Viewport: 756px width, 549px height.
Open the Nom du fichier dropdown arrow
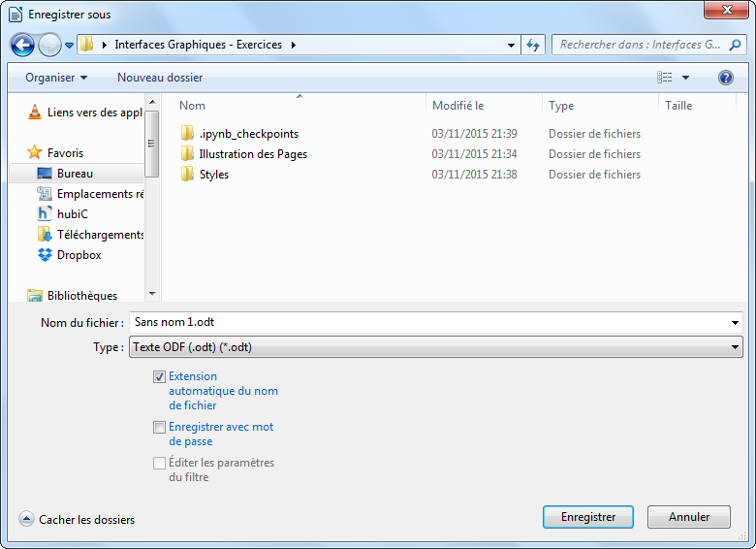click(736, 323)
